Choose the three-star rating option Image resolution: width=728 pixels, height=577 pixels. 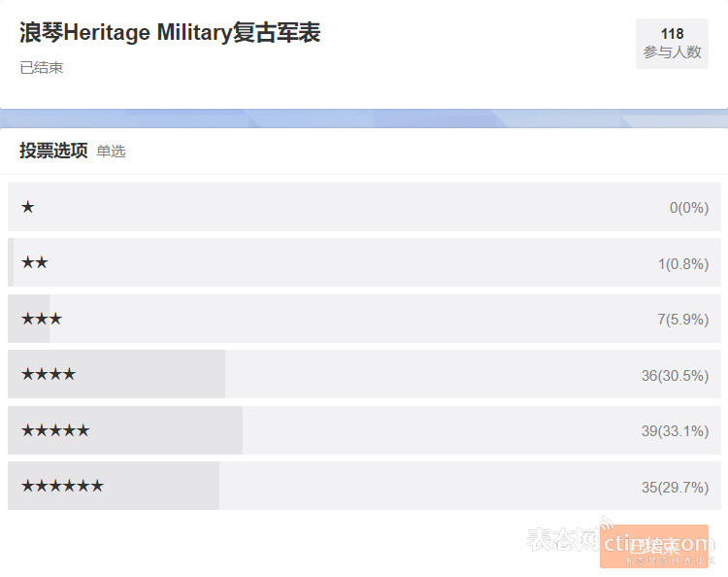click(x=42, y=319)
